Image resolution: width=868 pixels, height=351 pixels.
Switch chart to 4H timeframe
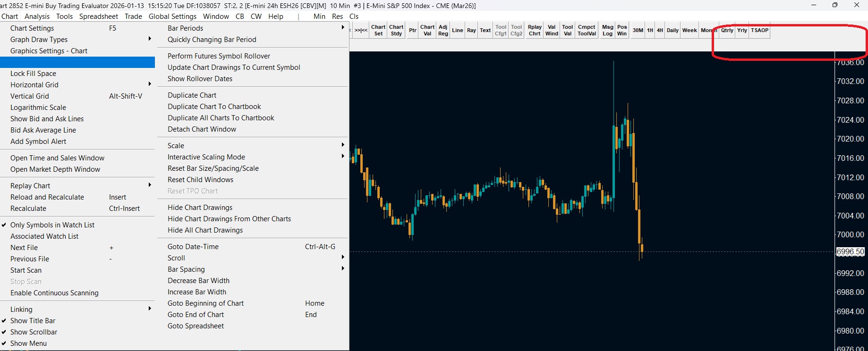coord(660,30)
